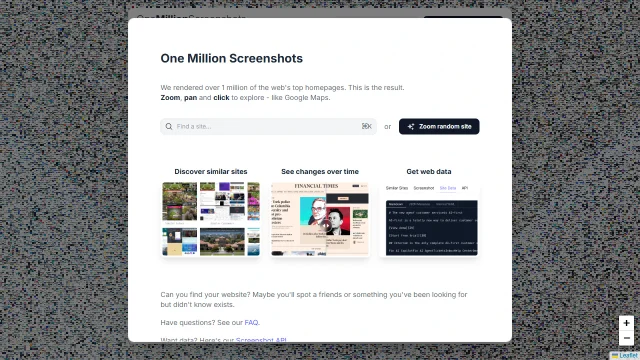
Task: Click the Discover similar sites heading
Action: [x=211, y=171]
